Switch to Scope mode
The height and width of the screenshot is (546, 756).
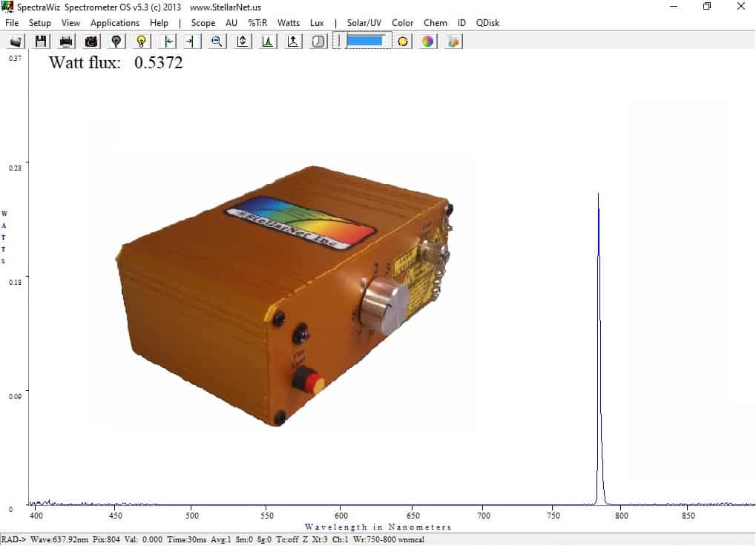pos(203,23)
